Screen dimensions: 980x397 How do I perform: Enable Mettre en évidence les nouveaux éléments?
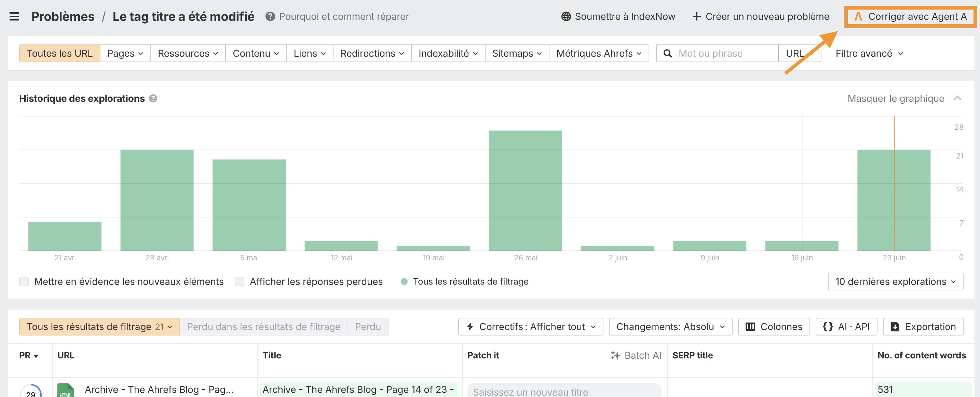[x=24, y=282]
